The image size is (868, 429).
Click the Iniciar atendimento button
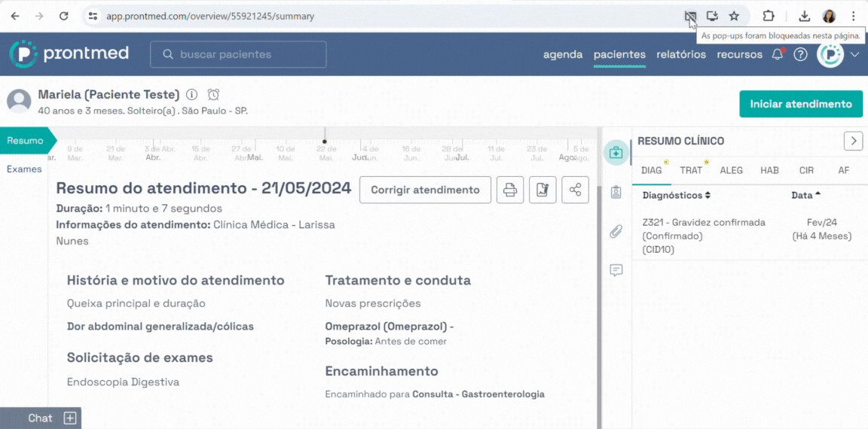pos(800,104)
